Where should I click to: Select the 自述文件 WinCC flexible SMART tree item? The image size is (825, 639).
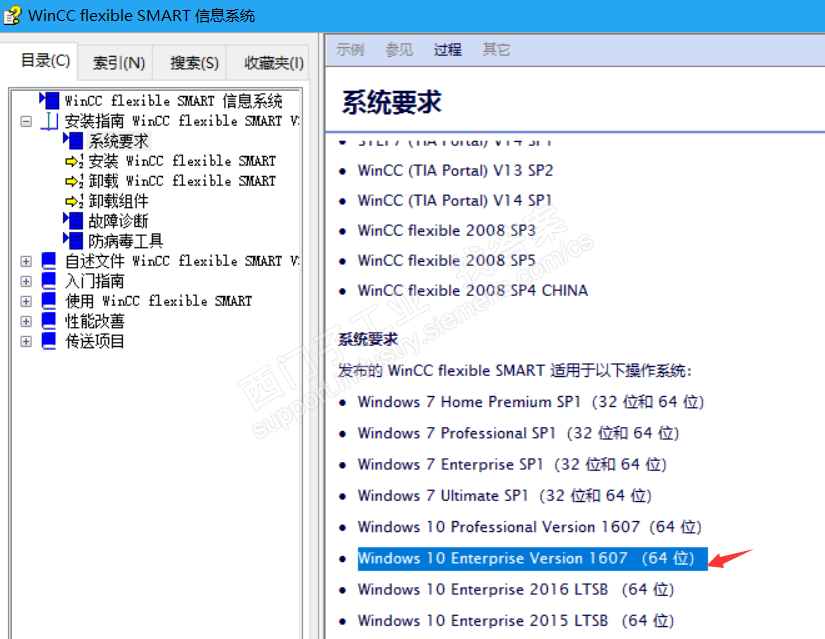[182, 261]
